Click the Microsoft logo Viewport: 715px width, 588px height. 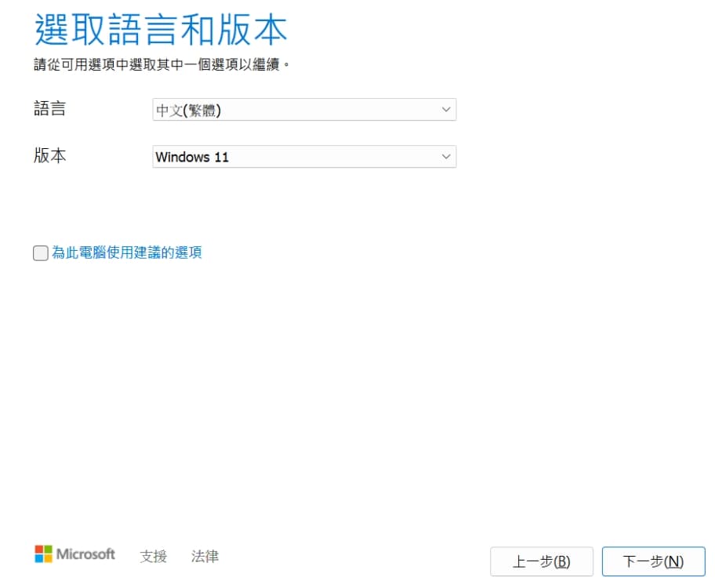pos(74,554)
